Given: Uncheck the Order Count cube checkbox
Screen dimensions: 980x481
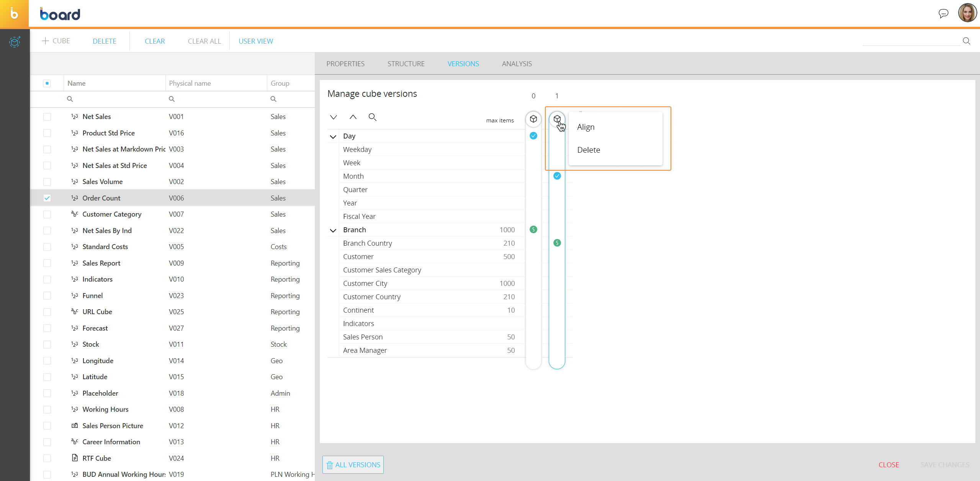Looking at the screenshot, I should 47,198.
